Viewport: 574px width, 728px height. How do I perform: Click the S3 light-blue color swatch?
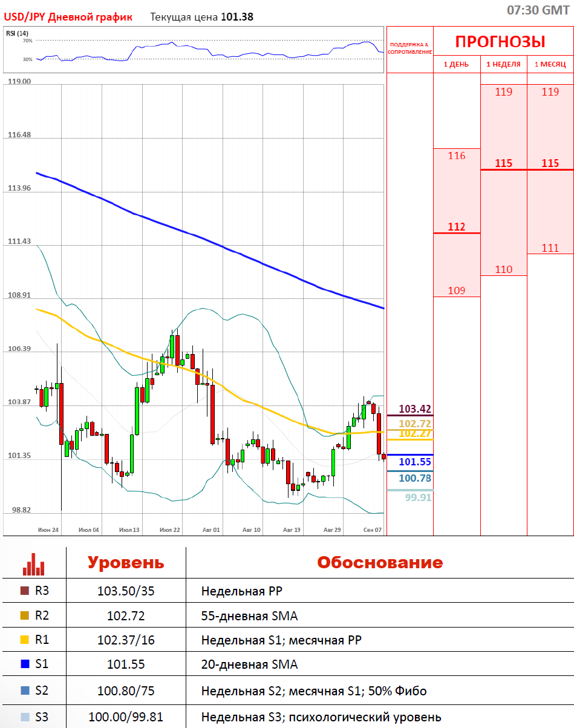(25, 717)
